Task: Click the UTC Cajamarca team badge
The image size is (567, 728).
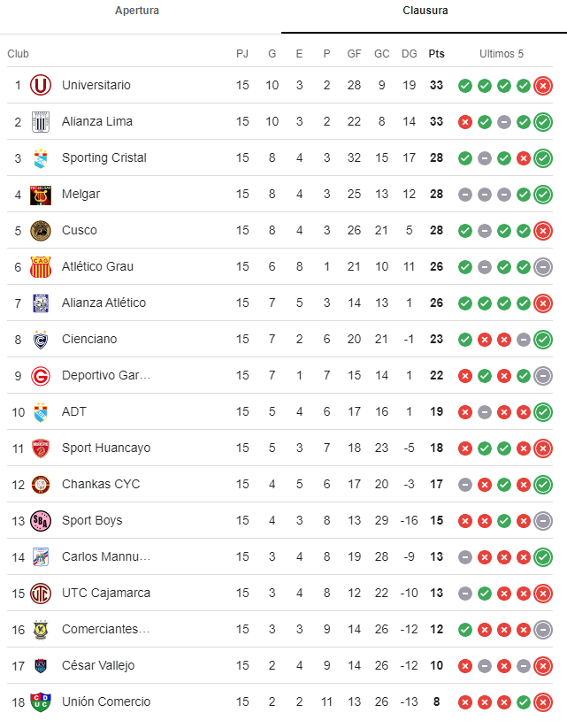Action: 41,594
